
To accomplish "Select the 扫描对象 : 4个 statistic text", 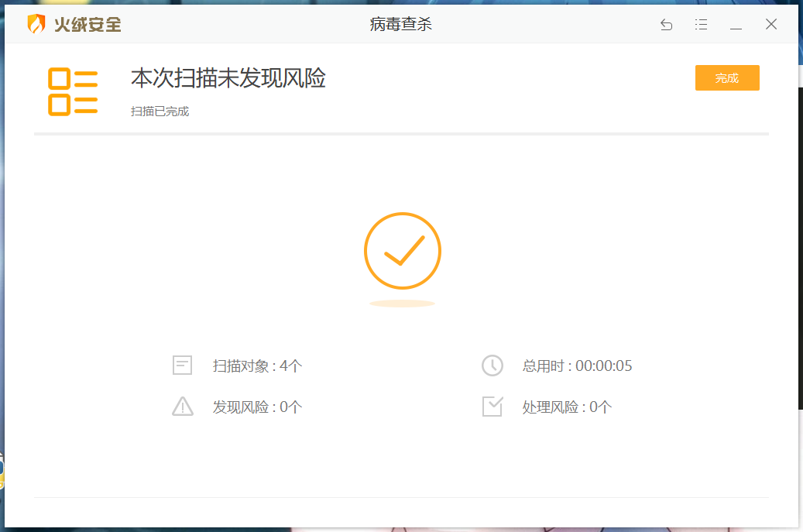I will point(258,366).
